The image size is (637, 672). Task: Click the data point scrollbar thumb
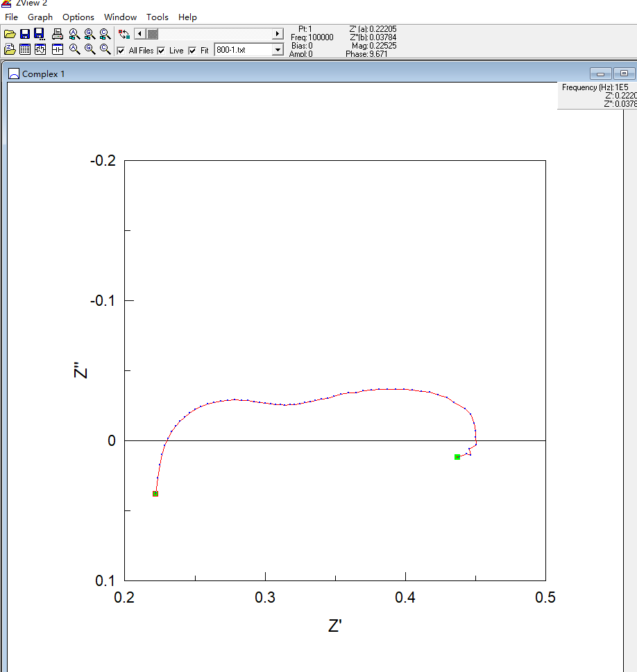153,34
